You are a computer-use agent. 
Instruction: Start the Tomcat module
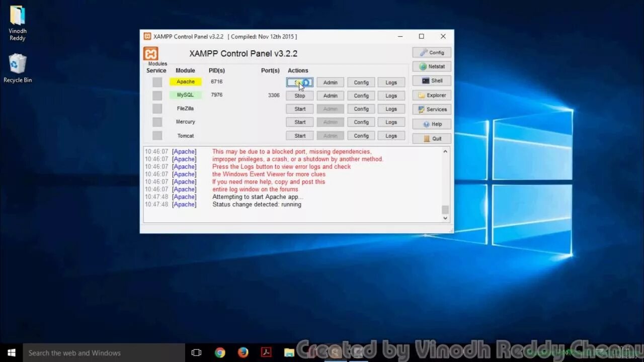click(300, 136)
